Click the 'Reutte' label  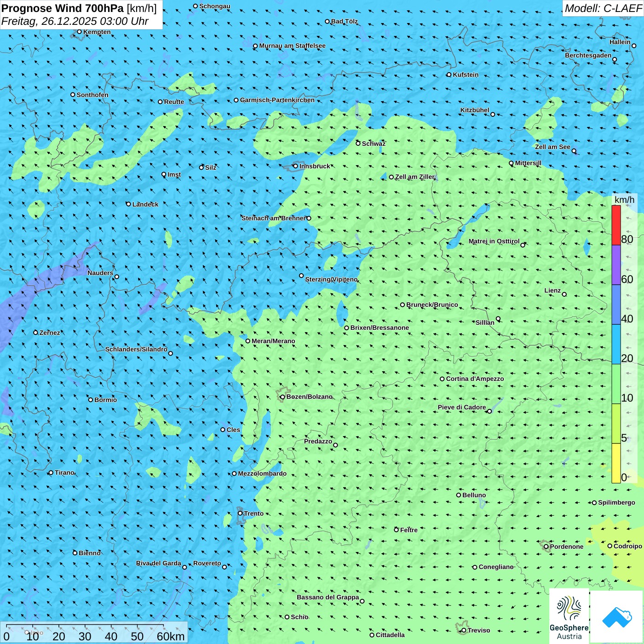pos(174,102)
